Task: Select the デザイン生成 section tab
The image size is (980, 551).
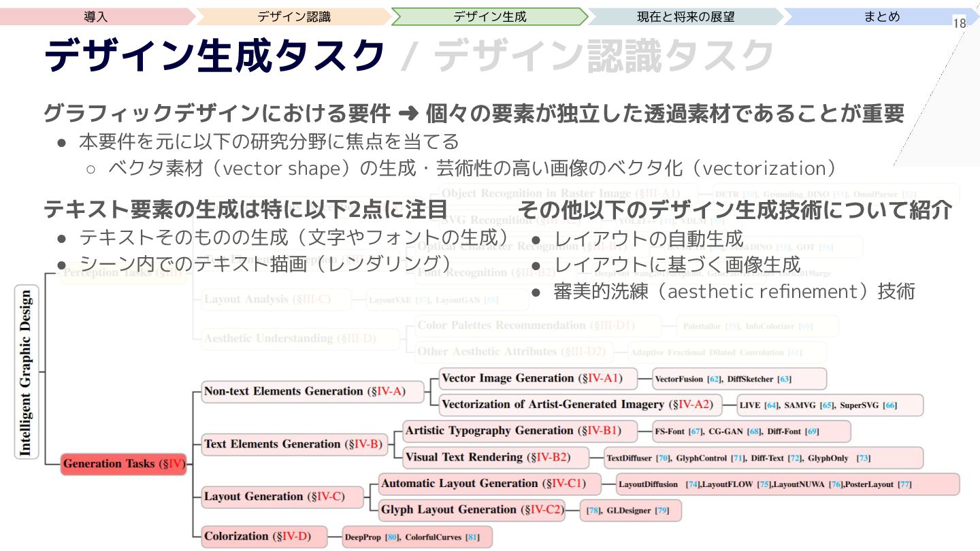Action: [490, 17]
